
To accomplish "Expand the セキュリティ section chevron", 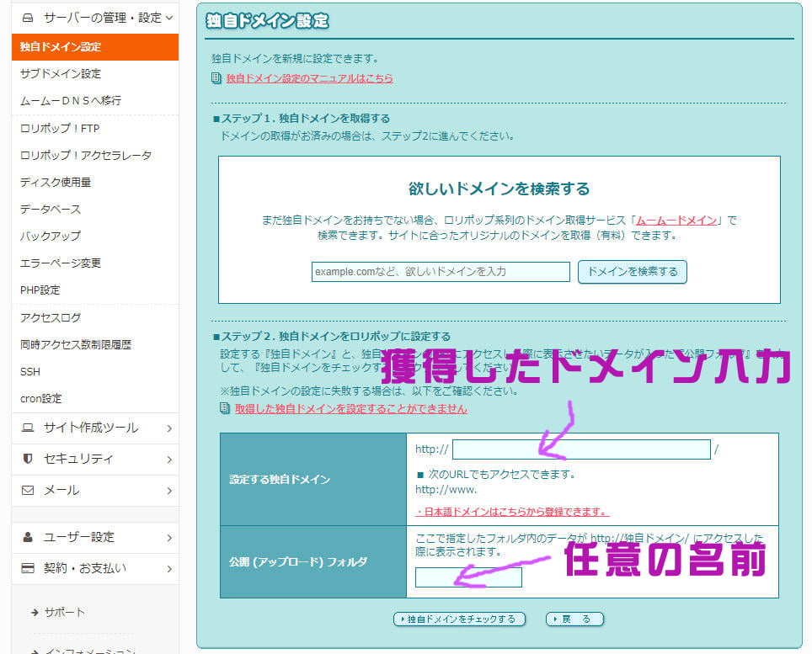I will coord(169,459).
